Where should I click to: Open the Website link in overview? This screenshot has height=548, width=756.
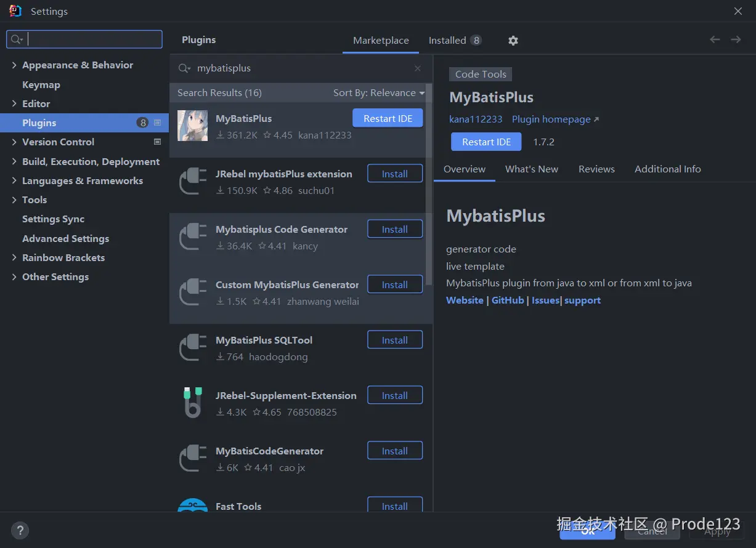(x=465, y=300)
